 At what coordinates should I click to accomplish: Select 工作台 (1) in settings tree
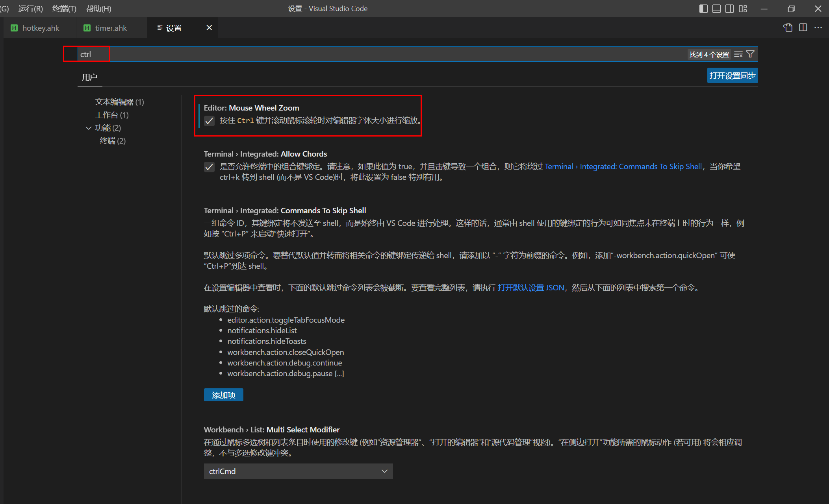coord(112,115)
